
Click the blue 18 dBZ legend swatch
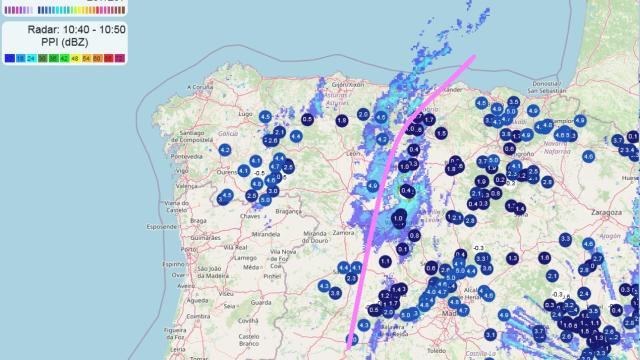[20, 59]
